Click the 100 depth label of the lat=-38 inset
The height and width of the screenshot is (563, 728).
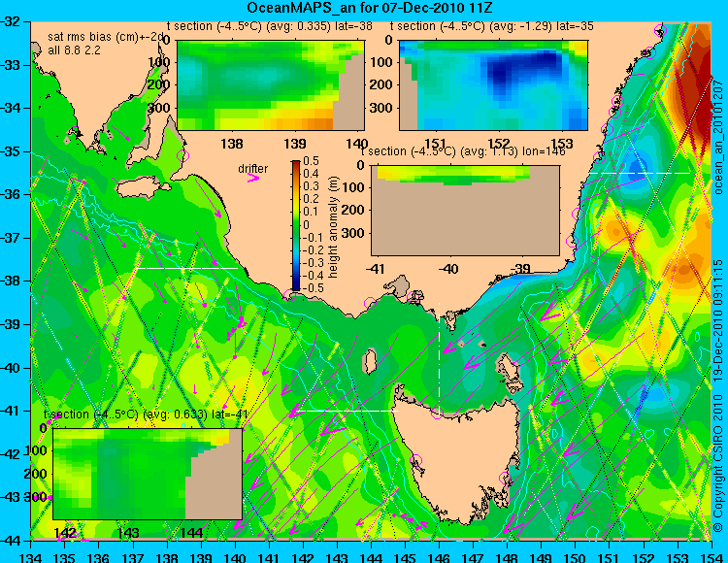[x=160, y=62]
